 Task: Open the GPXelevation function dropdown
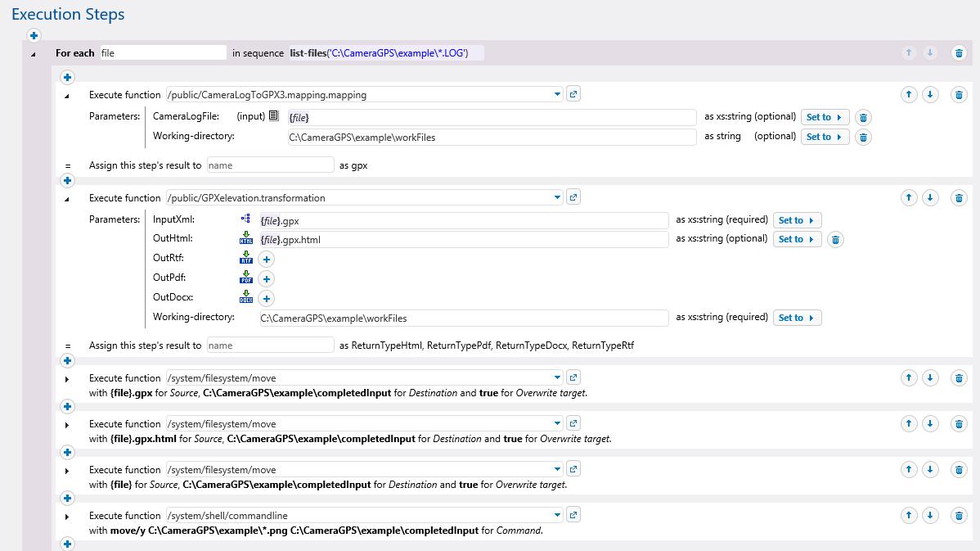pos(557,197)
